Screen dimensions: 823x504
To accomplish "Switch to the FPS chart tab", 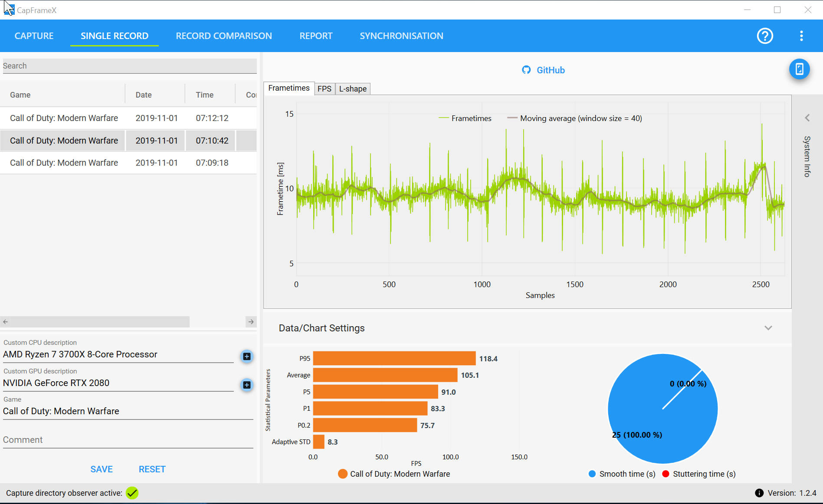I will 325,89.
